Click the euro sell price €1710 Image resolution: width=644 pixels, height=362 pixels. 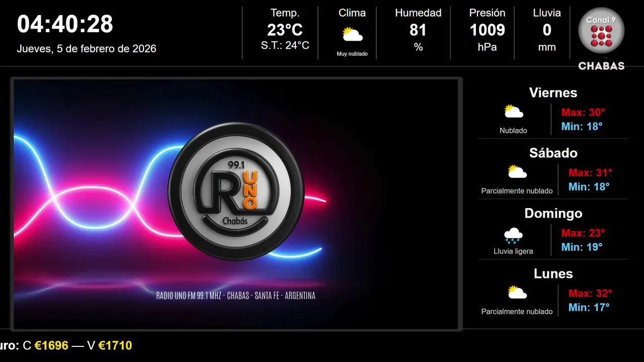(115, 345)
